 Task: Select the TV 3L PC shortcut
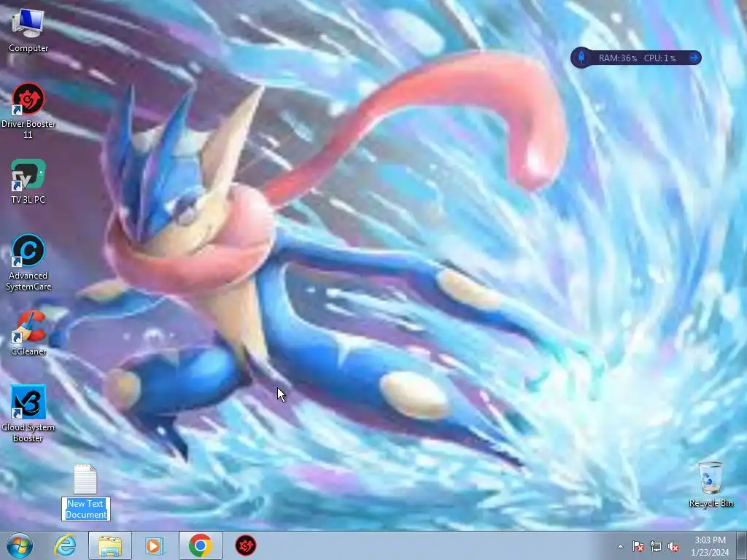(28, 182)
